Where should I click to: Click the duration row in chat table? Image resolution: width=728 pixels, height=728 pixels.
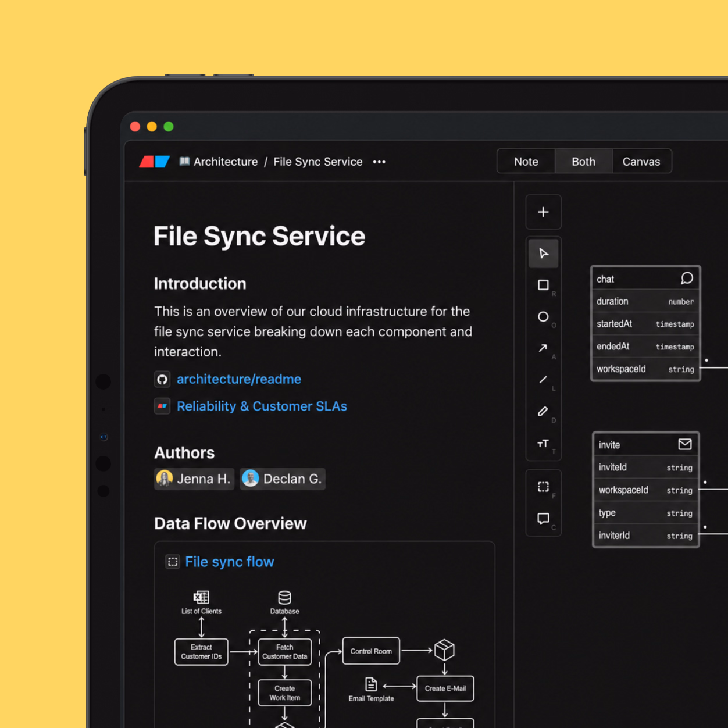645,301
